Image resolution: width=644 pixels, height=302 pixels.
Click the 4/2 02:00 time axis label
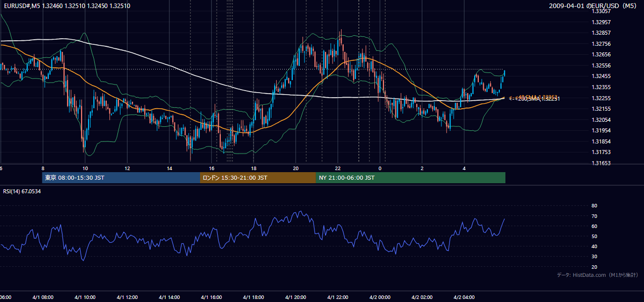pos(422,297)
